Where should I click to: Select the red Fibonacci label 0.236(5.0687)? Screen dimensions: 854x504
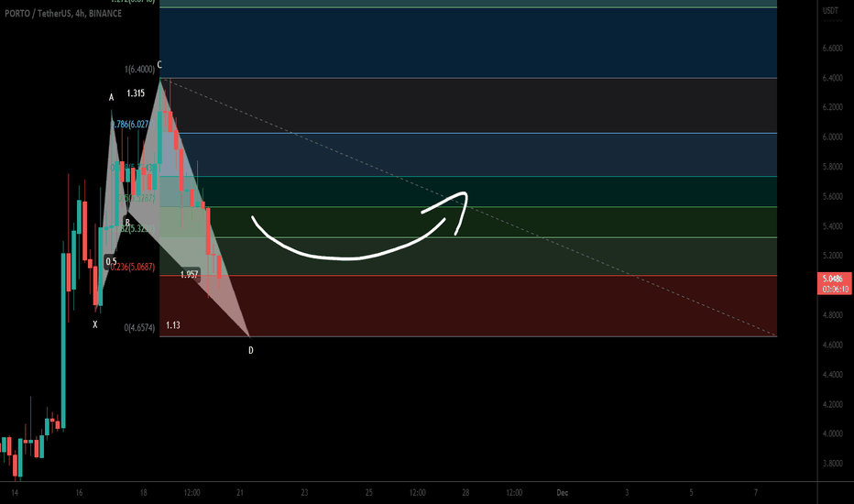(x=132, y=267)
